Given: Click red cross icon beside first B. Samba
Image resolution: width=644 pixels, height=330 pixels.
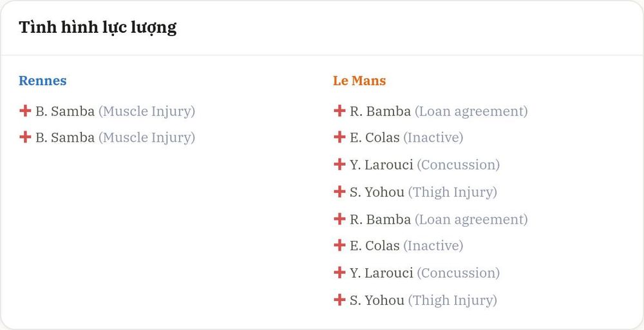Looking at the screenshot, I should click(25, 111).
